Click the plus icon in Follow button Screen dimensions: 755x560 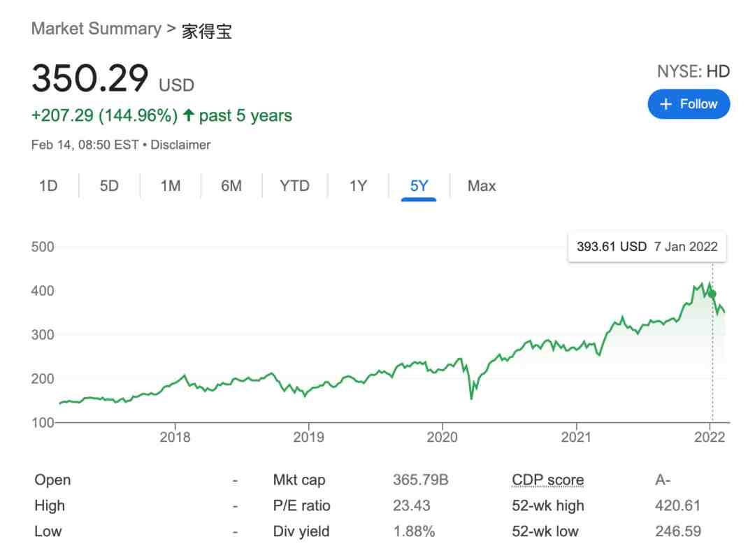(x=666, y=104)
